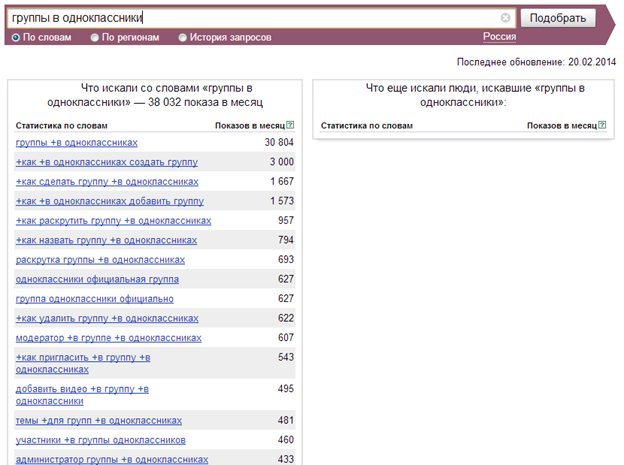Open help icon beside right 'Показов в месяц'
624x465 pixels.
click(x=602, y=125)
